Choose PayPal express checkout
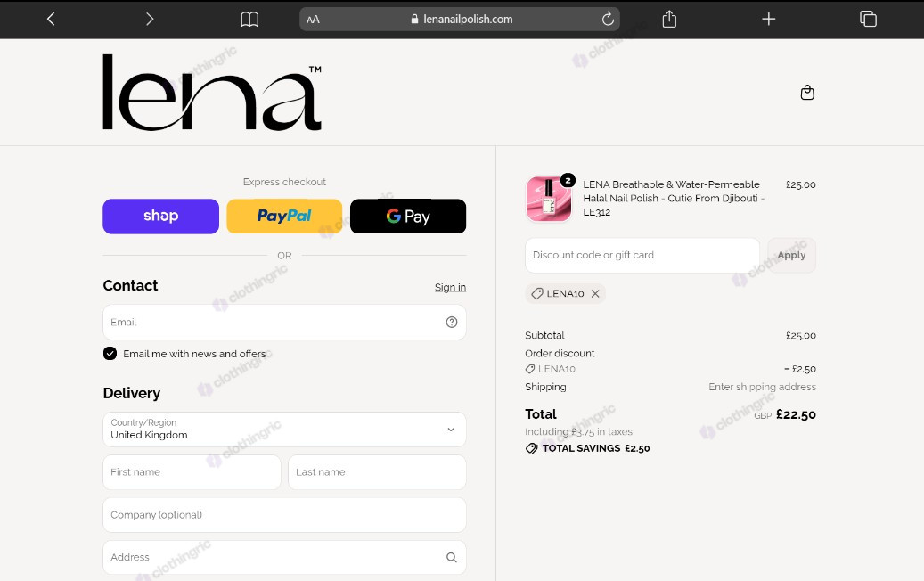924x581 pixels. [x=284, y=217]
